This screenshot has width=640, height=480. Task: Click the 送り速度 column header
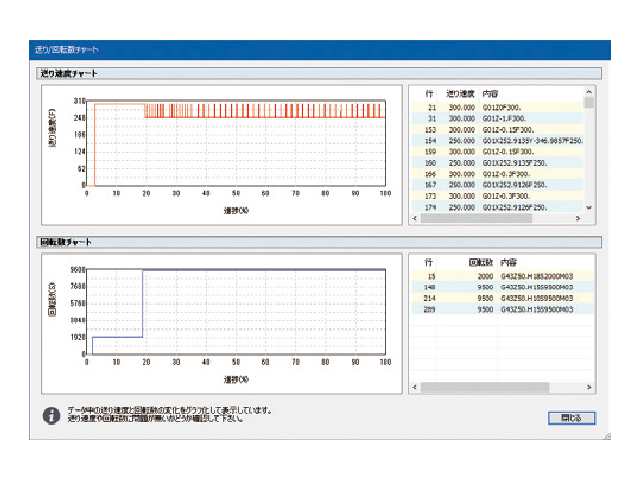point(460,94)
